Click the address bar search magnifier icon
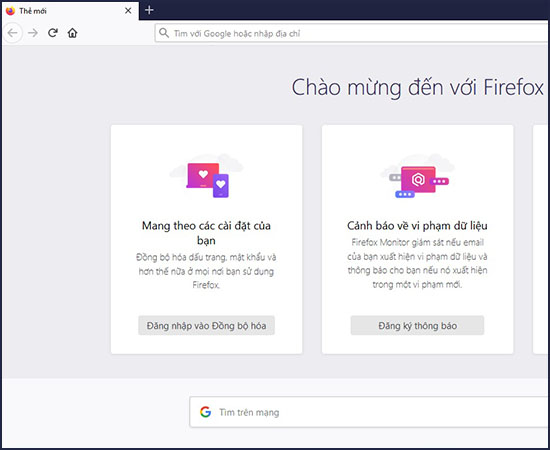The height and width of the screenshot is (450, 550). point(163,33)
